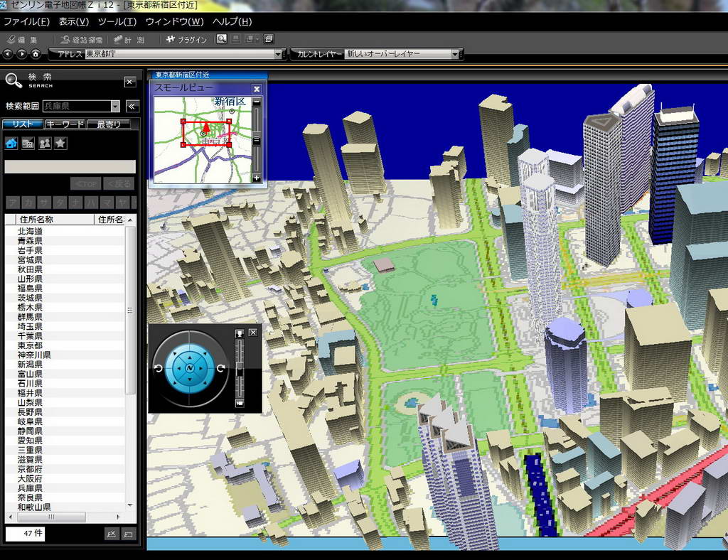728x560 pixels.
Task: Click the north compass center button
Action: coord(190,368)
